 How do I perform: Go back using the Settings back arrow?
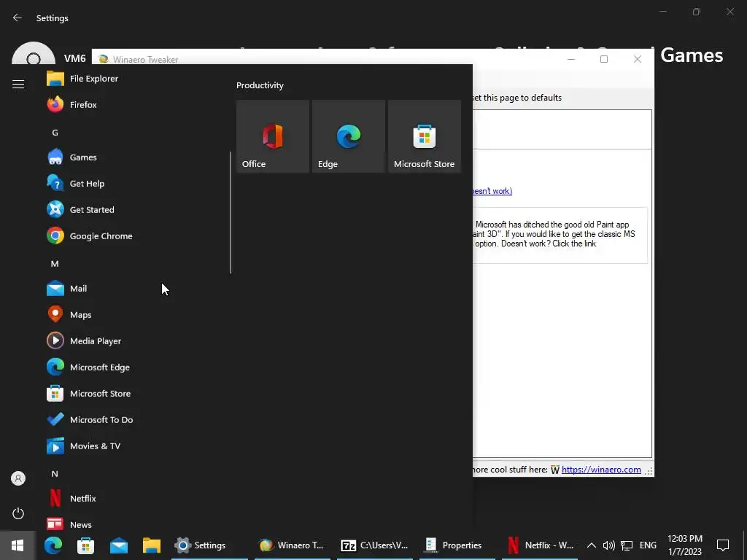point(18,17)
